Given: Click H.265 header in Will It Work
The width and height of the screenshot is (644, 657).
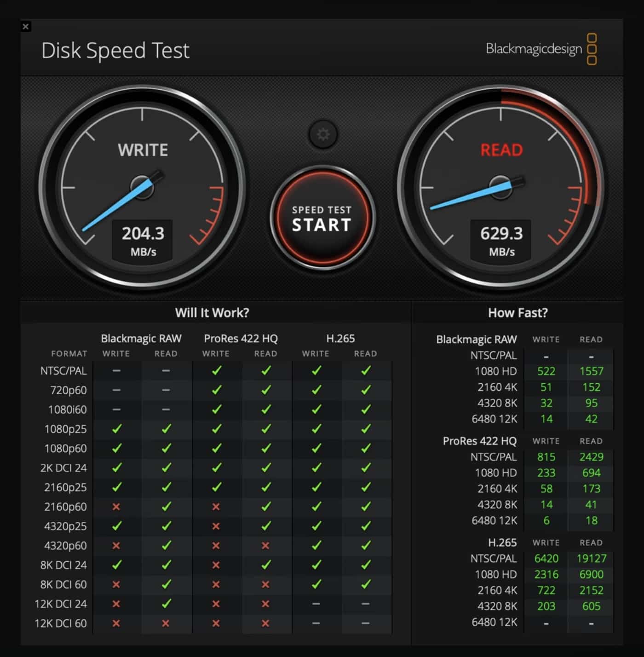Looking at the screenshot, I should pos(340,339).
